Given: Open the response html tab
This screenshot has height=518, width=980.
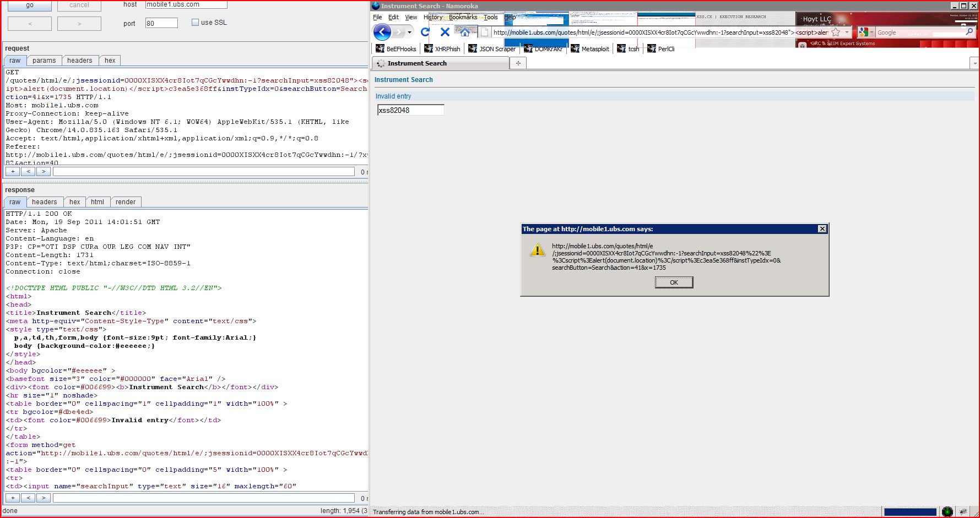Looking at the screenshot, I should (x=98, y=202).
